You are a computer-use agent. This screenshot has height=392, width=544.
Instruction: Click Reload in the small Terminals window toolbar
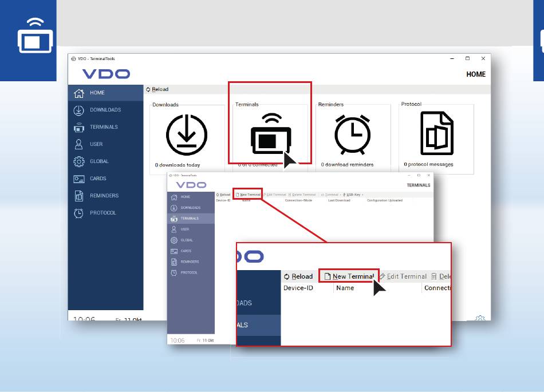click(223, 195)
